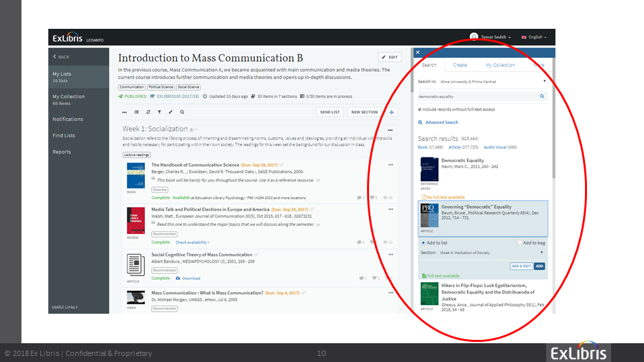Image resolution: width=644 pixels, height=362 pixels.
Task: Click the search magnifier icon in list toolbar
Action: [x=181, y=112]
